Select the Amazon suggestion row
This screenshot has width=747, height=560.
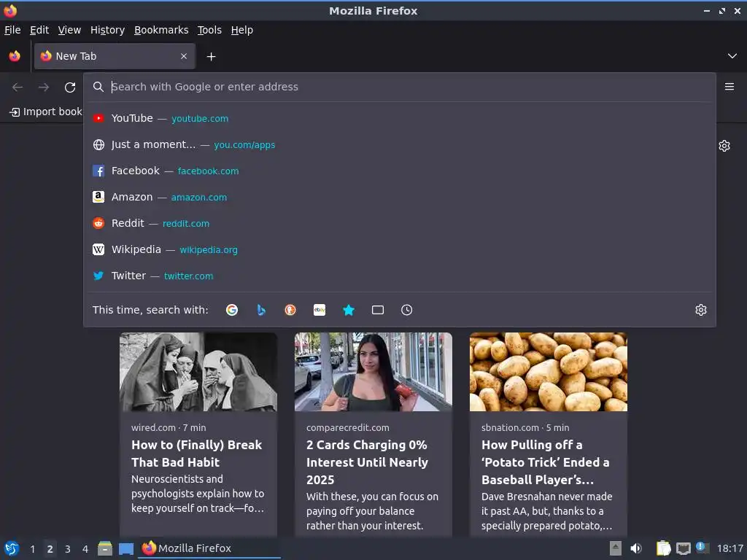pos(399,197)
